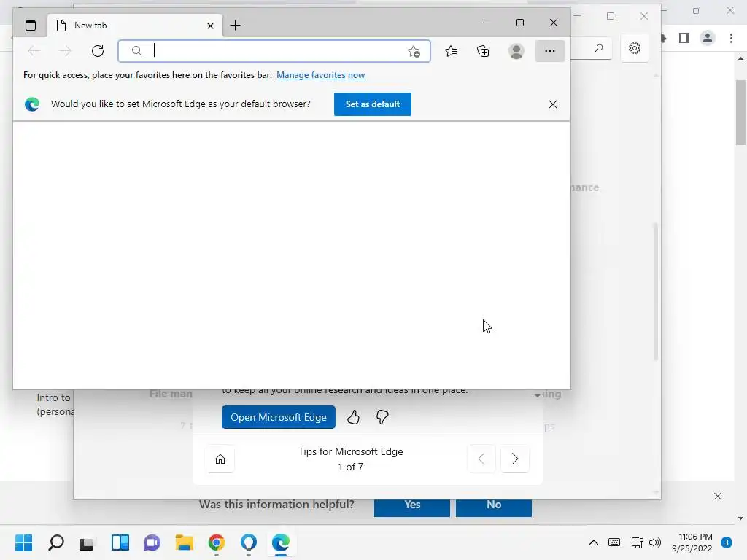747x560 pixels.
Task: Click the Edge forward arrow
Action: (66, 51)
